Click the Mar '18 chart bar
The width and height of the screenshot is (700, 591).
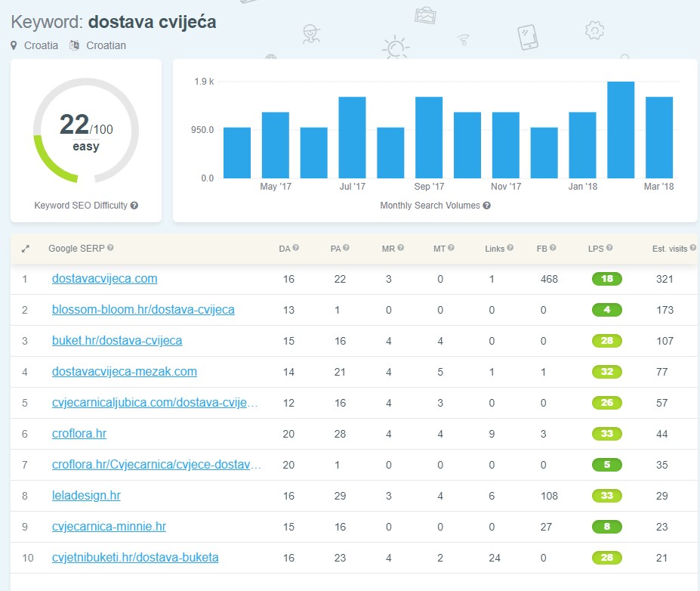(659, 138)
